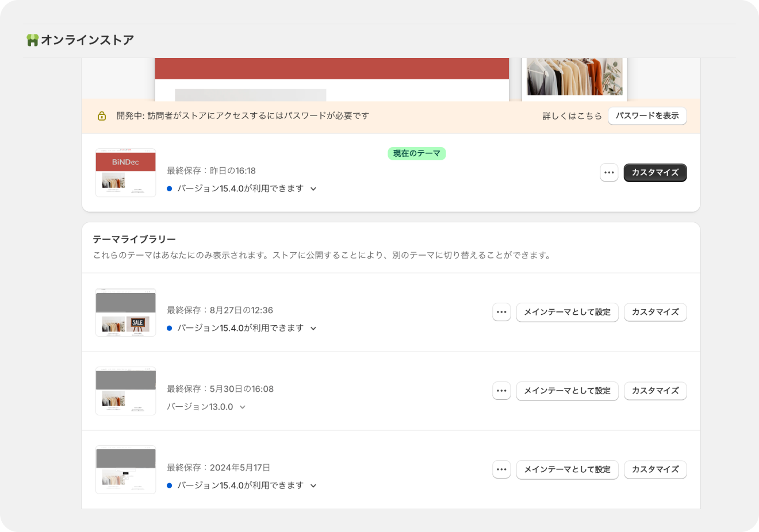This screenshot has width=759, height=532.
Task: Click 最終保存：2024年5月17日 text
Action: pos(218,468)
